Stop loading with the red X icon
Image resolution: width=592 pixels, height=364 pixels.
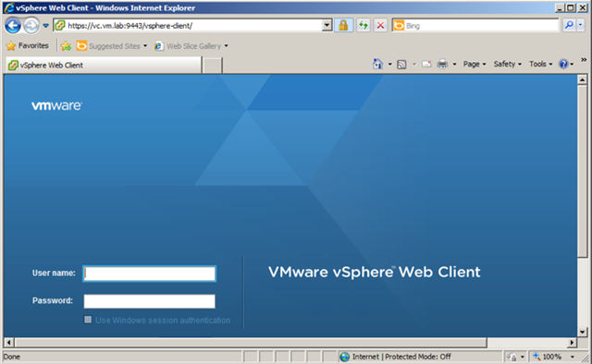point(380,25)
